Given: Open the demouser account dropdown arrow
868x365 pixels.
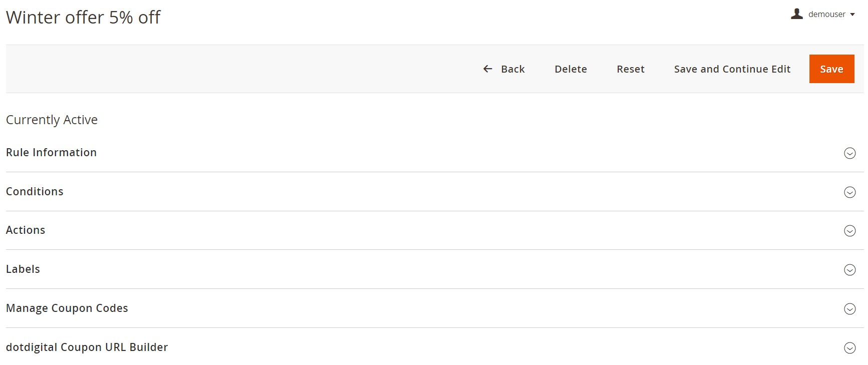Looking at the screenshot, I should [x=852, y=15].
